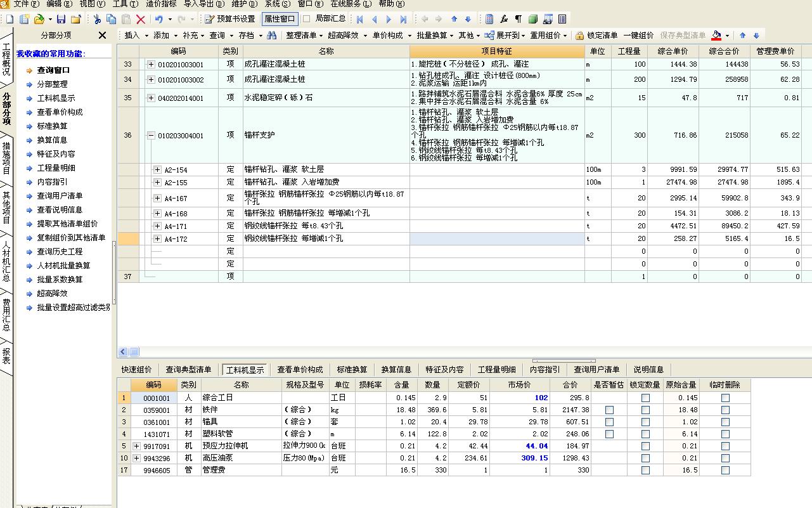Toggle 临时删除 for 综合工日 row
Viewport: 812px width, 508px height.
(725, 398)
